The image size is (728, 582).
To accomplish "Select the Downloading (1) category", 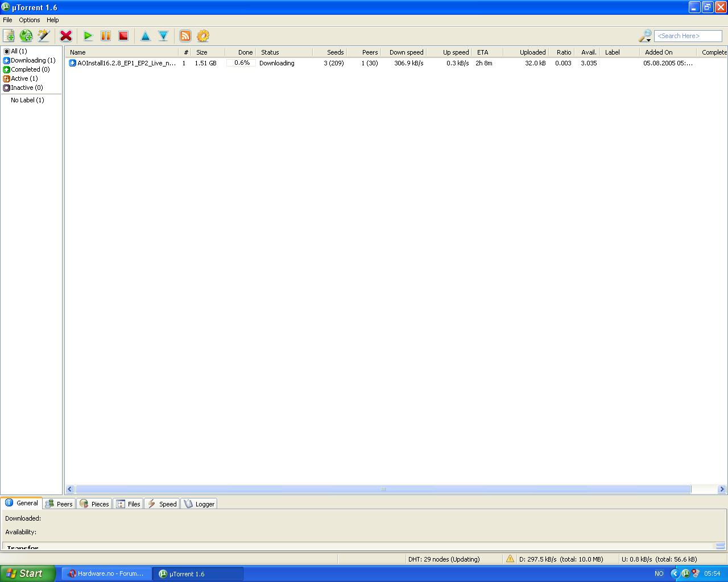I will pyautogui.click(x=30, y=60).
